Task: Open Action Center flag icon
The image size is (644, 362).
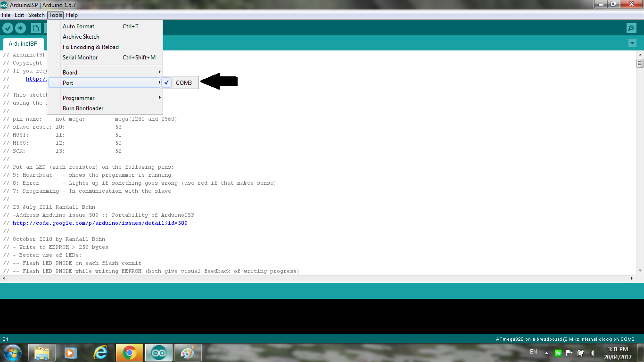Action: tap(570, 353)
